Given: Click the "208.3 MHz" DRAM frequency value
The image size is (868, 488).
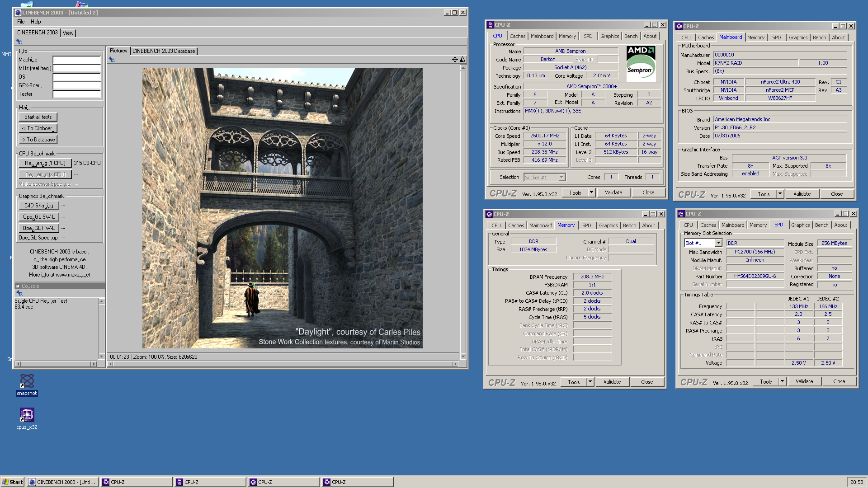Looking at the screenshot, I should tap(592, 277).
